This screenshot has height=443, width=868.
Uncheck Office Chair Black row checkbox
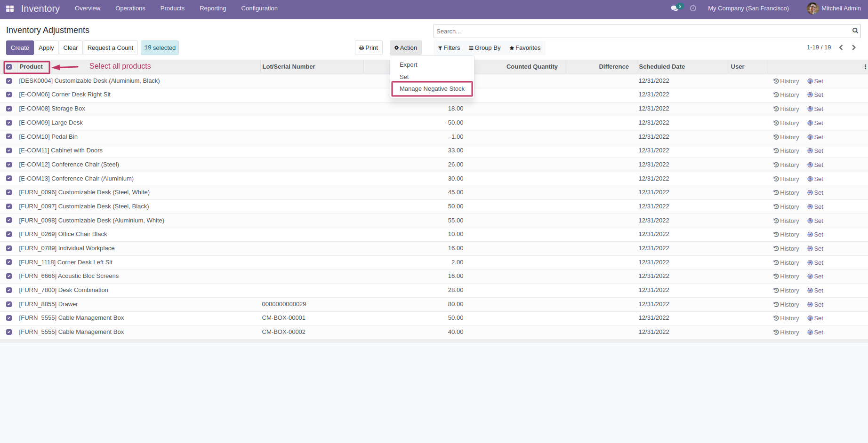click(9, 234)
